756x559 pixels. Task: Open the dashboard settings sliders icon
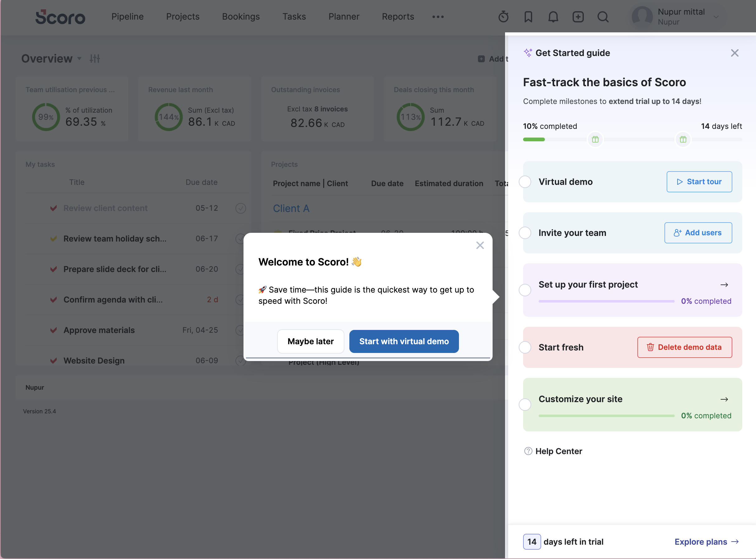pyautogui.click(x=95, y=59)
